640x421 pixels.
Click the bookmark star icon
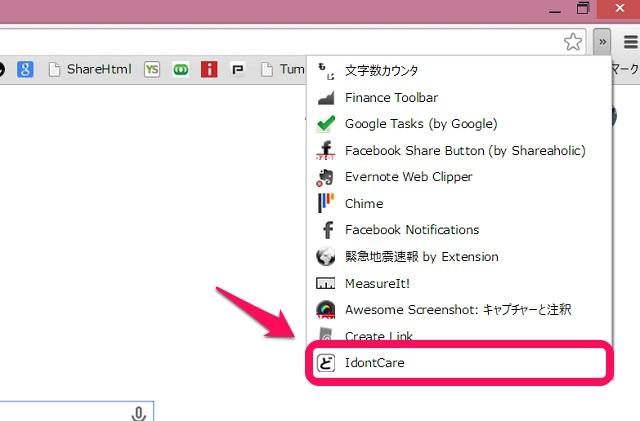(573, 42)
